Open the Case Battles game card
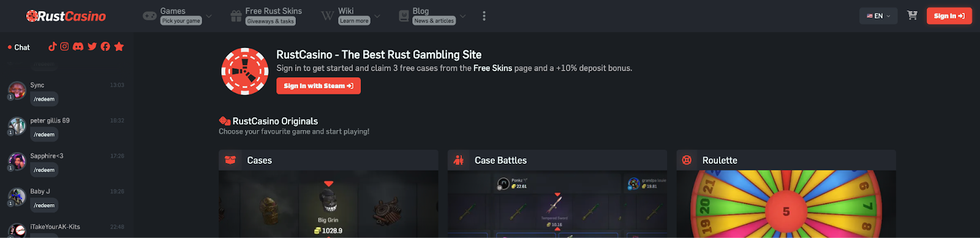Image resolution: width=980 pixels, height=238 pixels. 557,194
